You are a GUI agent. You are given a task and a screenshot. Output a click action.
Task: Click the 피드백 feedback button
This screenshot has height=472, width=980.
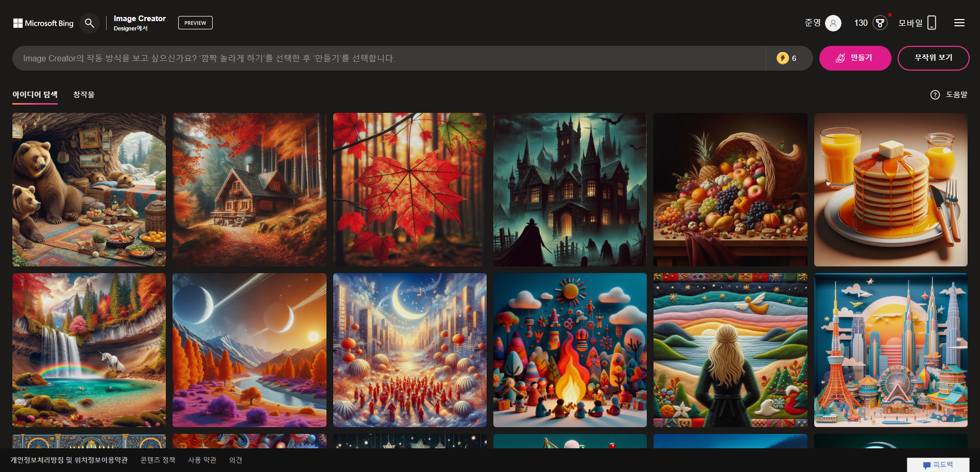(x=938, y=465)
